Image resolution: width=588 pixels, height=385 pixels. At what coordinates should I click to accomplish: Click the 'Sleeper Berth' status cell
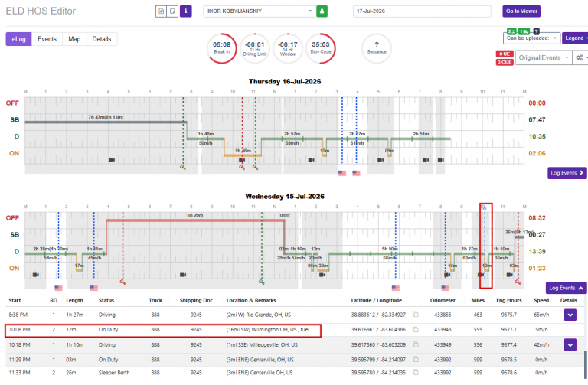pos(114,372)
